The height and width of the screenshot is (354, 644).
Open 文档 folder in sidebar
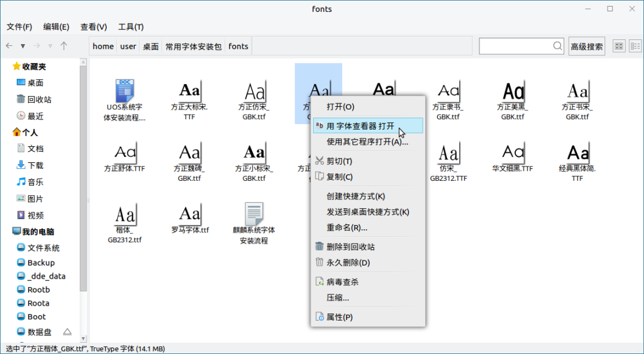click(x=30, y=149)
